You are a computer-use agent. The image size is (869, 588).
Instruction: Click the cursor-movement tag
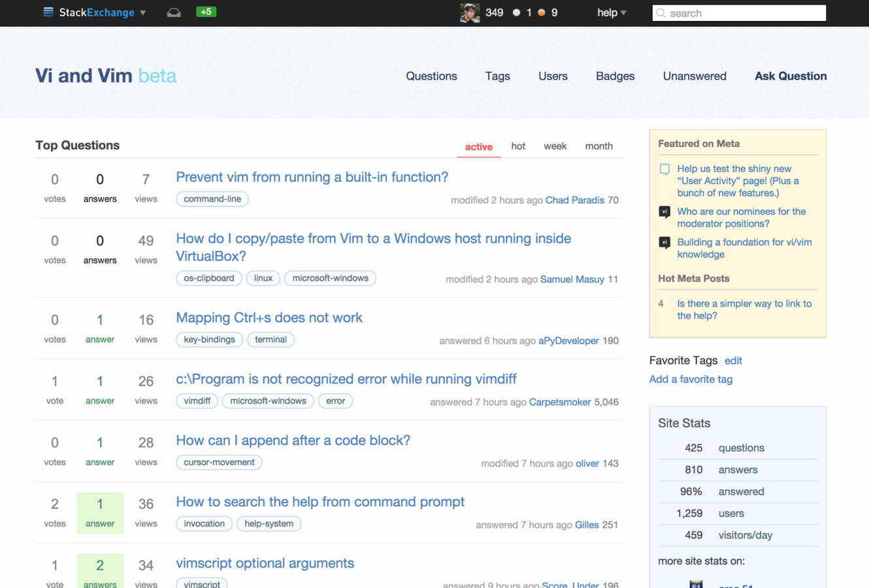pyautogui.click(x=220, y=463)
